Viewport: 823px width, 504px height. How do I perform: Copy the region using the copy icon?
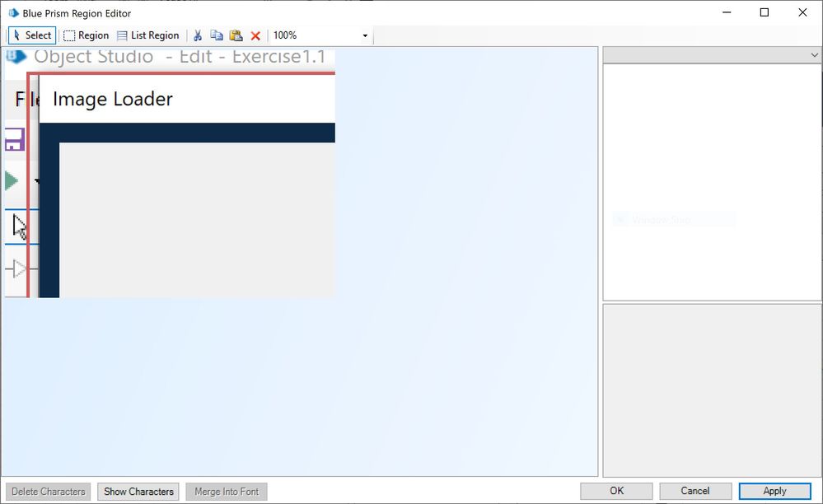(x=216, y=35)
